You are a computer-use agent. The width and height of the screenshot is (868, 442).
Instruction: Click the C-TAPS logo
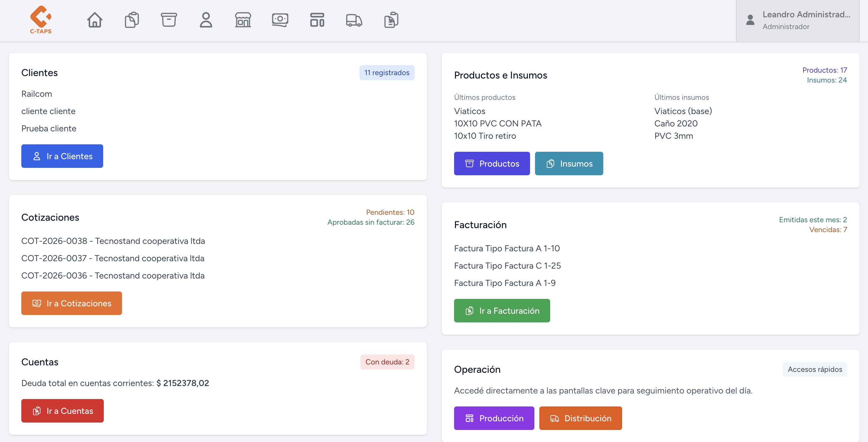(x=40, y=19)
